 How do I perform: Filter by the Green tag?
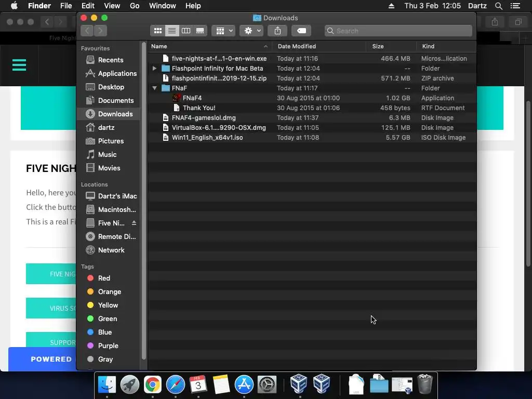107,319
